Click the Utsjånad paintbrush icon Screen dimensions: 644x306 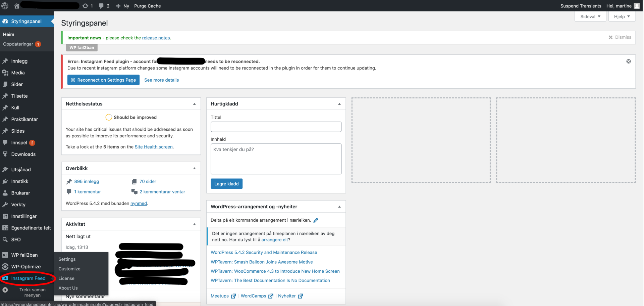click(x=5, y=170)
